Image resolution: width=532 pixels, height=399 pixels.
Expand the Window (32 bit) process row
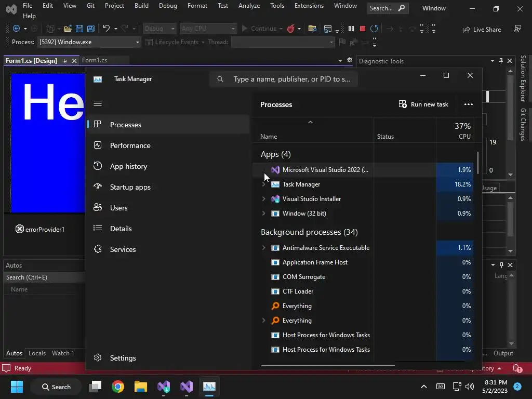click(263, 214)
